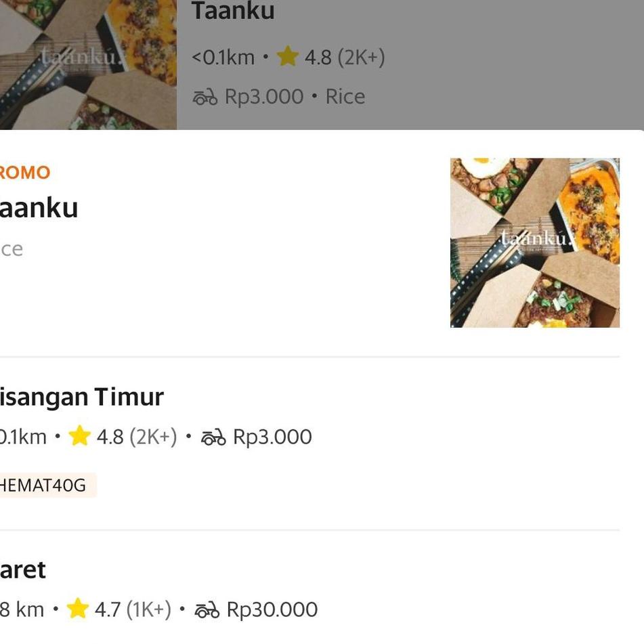Click the delivery scooter icon next to Rp3.000 in sheet

(213, 437)
